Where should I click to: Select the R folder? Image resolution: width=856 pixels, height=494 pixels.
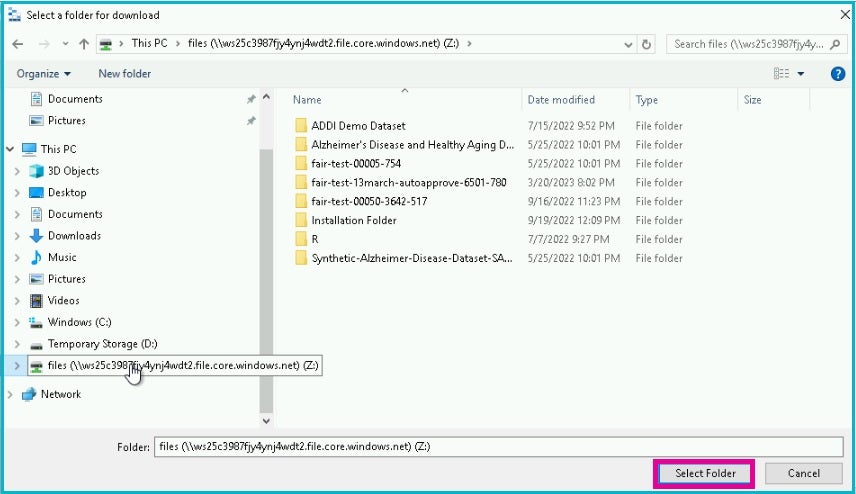point(315,239)
